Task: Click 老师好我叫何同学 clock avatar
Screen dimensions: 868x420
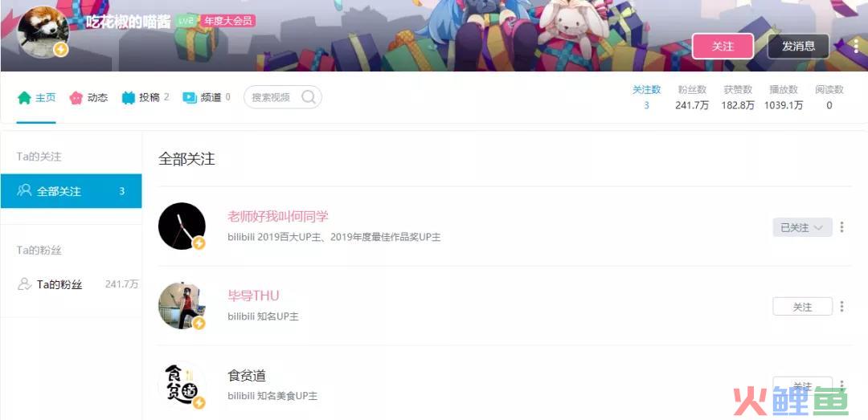Action: (x=182, y=226)
